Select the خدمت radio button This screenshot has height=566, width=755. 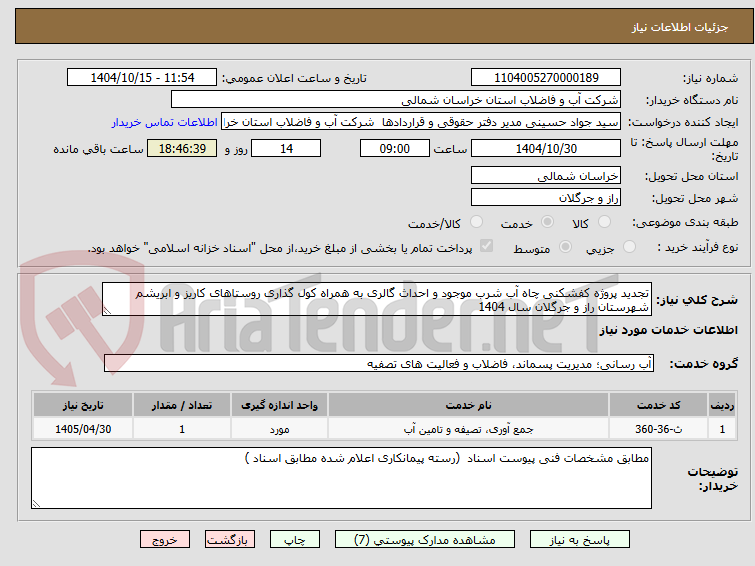coord(547,222)
